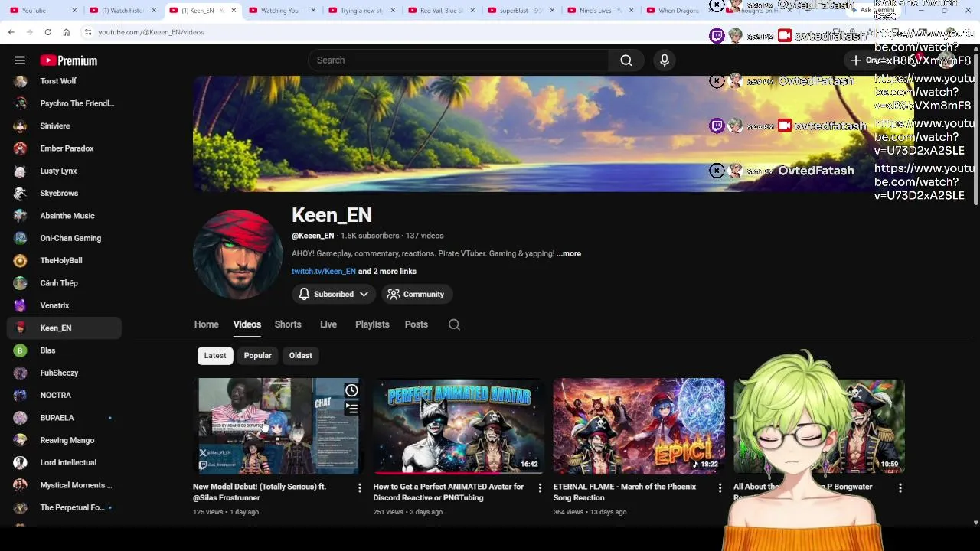
Task: Open Ember Paradox subscription avatar
Action: [x=21, y=148]
